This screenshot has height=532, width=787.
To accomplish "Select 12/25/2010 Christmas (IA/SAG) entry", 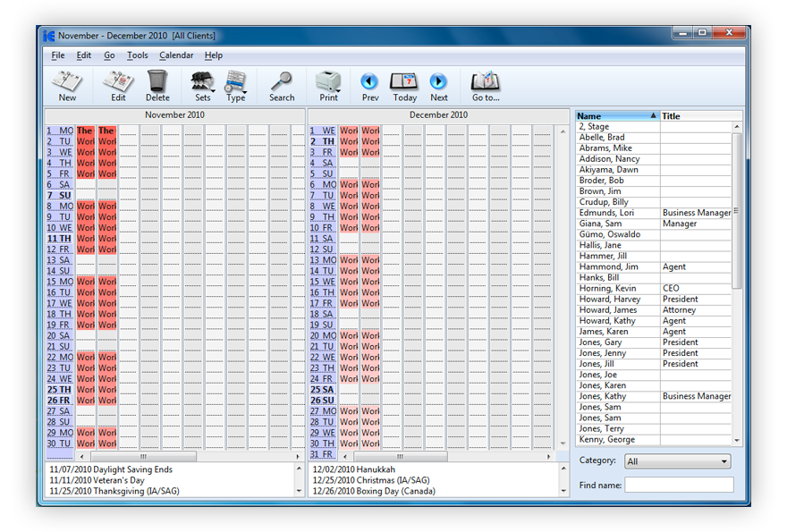I will [x=371, y=480].
